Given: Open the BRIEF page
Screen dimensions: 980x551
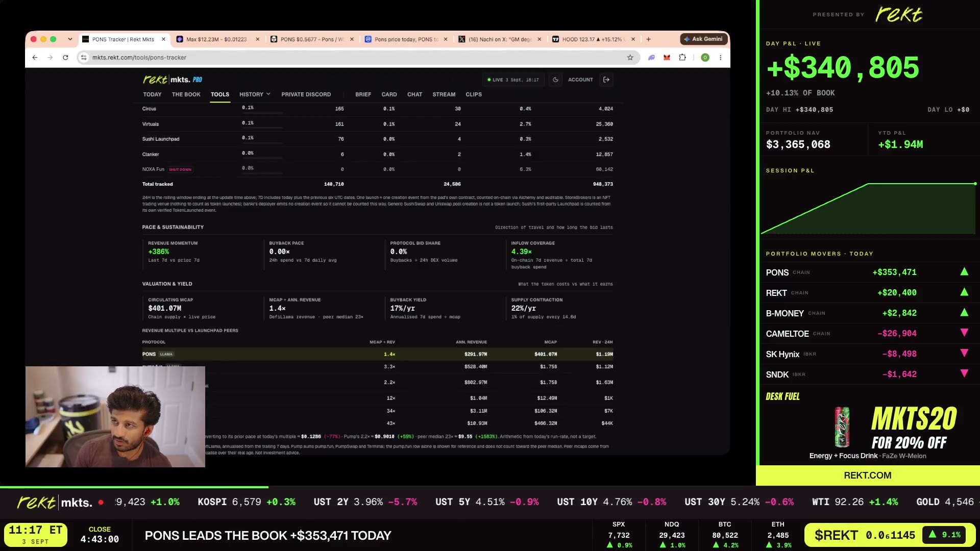Looking at the screenshot, I should 363,94.
